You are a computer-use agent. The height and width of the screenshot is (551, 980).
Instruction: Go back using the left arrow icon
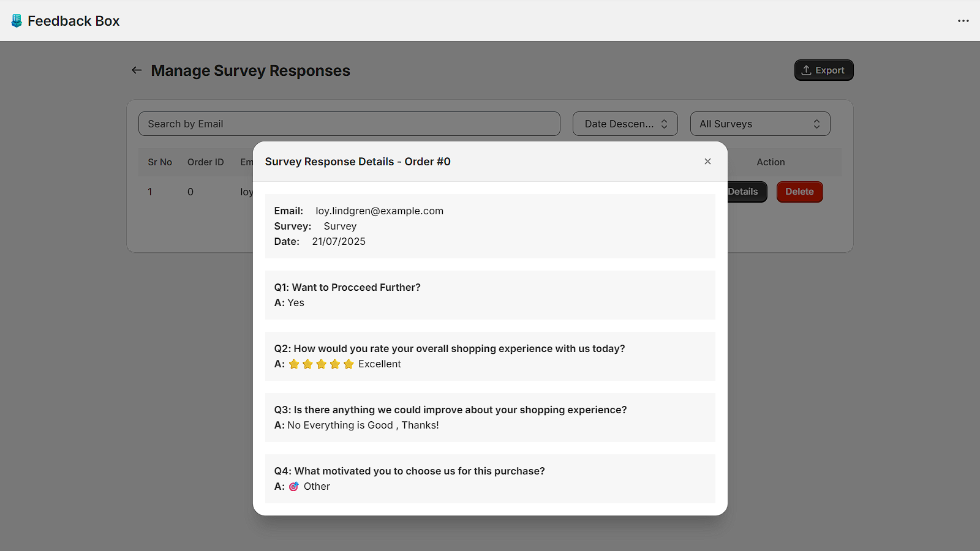tap(137, 70)
